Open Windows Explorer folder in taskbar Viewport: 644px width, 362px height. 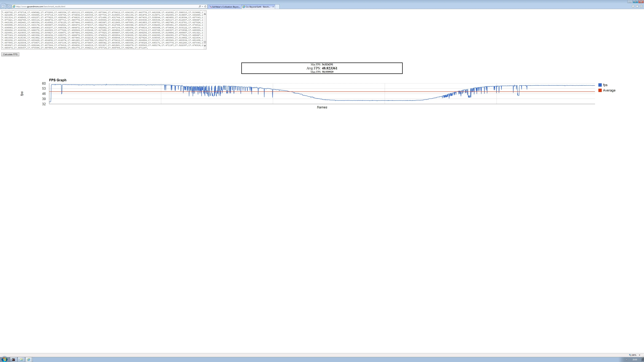(21, 359)
